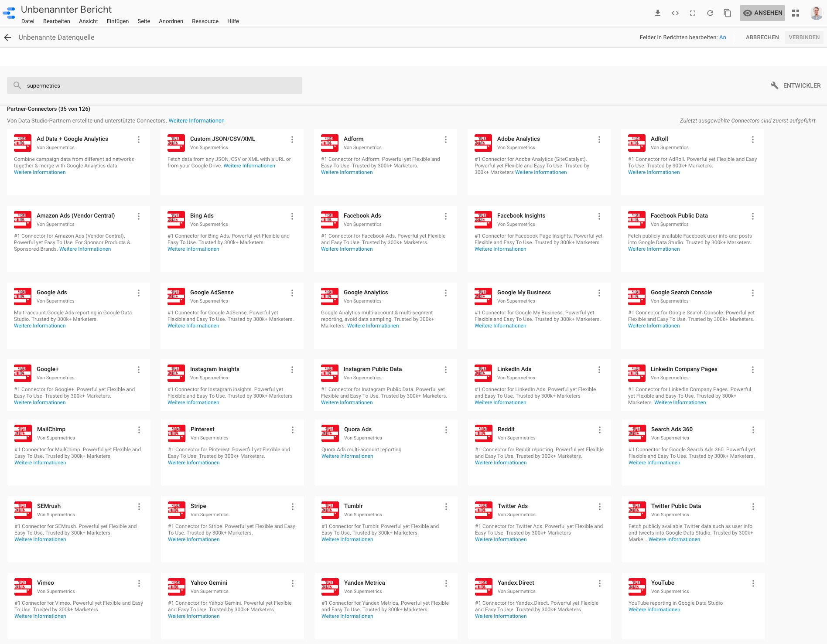Click Supermetrics logo on Pinterest card
The image size is (827, 644).
(x=177, y=433)
